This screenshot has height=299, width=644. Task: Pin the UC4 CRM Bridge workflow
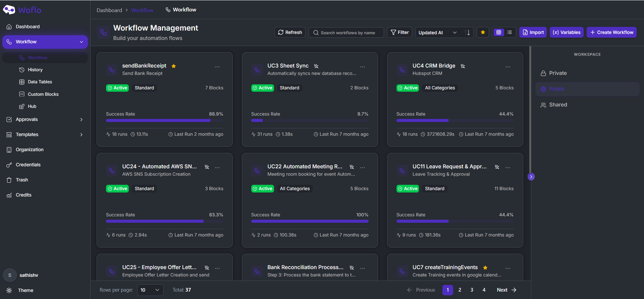[463, 66]
